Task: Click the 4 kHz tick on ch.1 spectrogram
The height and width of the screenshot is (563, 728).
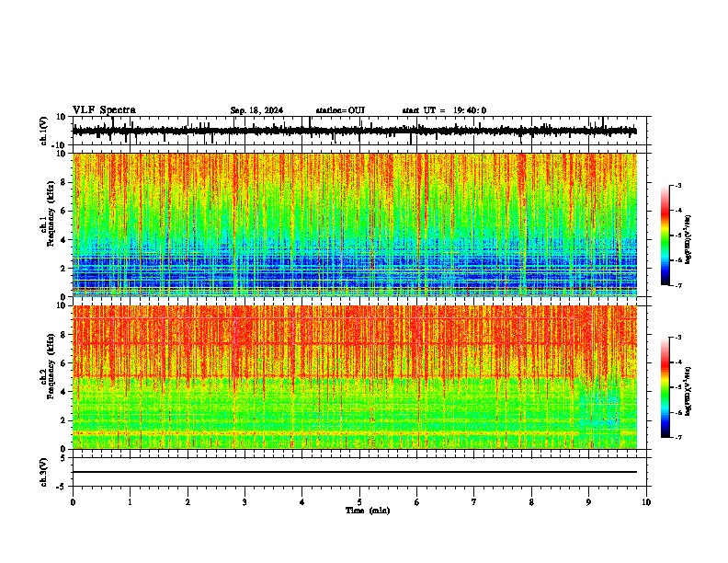Action: pyautogui.click(x=63, y=240)
